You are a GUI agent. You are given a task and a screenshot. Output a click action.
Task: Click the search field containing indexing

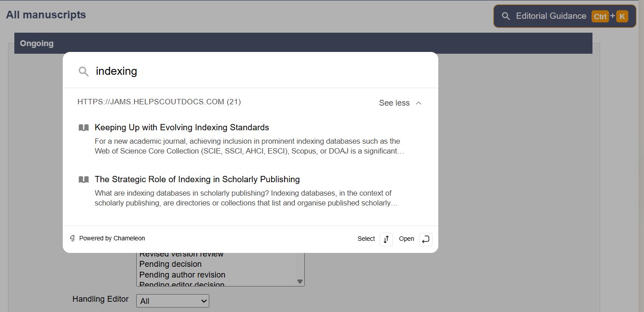click(260, 71)
